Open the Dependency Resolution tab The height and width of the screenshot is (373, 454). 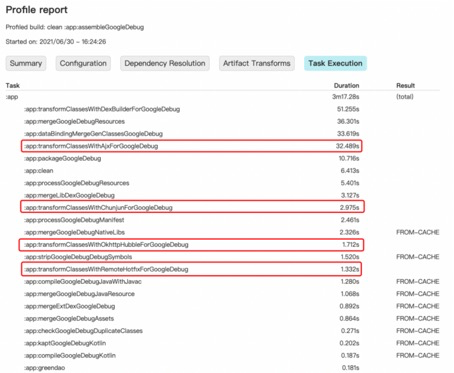pos(165,63)
